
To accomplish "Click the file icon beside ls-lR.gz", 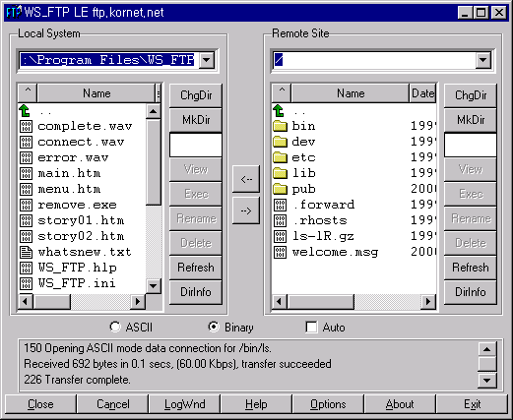I will pyautogui.click(x=280, y=236).
